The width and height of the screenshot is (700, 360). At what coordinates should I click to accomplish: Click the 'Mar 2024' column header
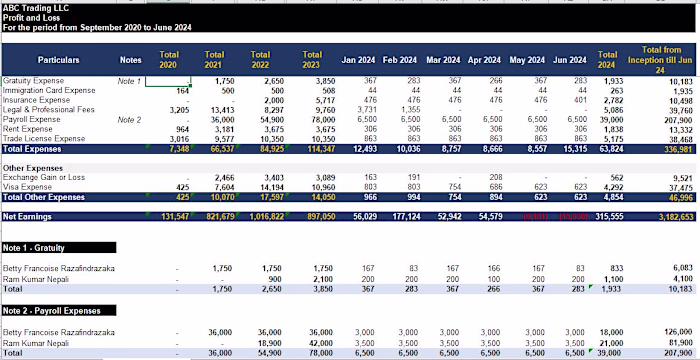[443, 60]
